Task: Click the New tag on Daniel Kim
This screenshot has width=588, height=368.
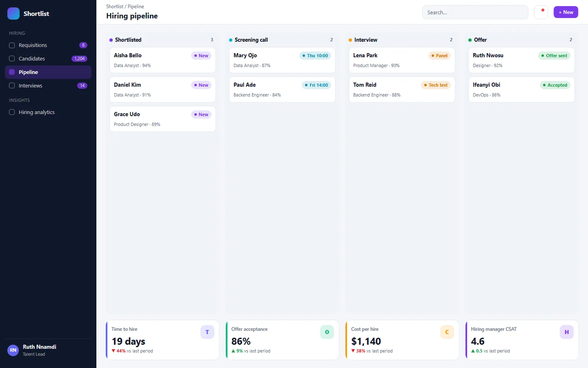Action: (x=201, y=85)
